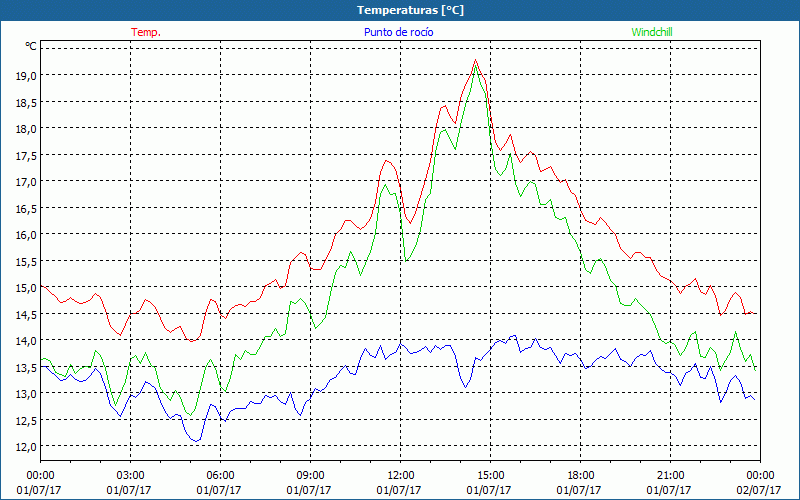Click the 03:00 time axis label
800x500 pixels.
(130, 475)
